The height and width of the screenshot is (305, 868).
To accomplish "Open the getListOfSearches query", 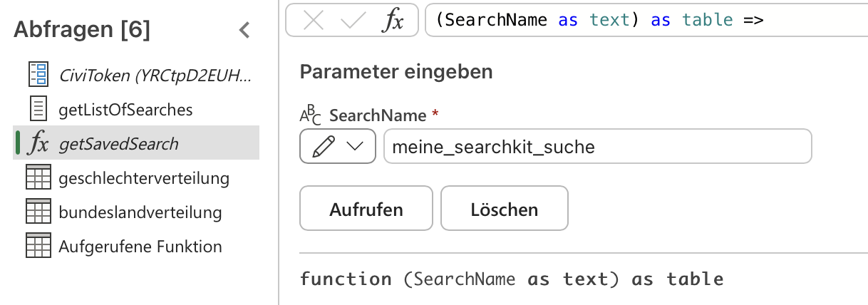I will click(x=125, y=110).
